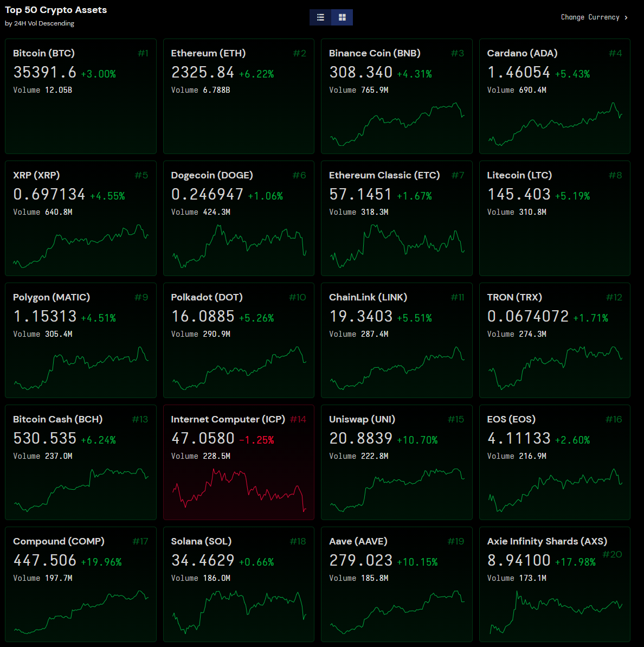
Task: Click the red Internet Computer chart
Action: [239, 490]
